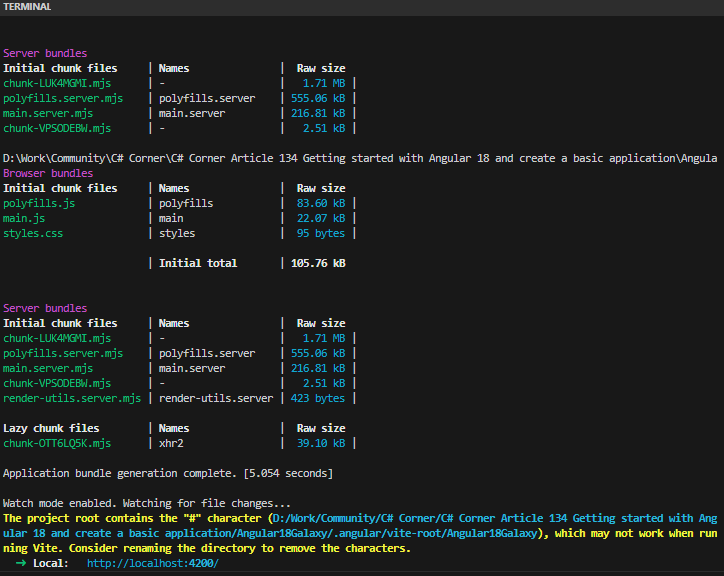Click the 39.10 kB raw size value
Screen dimensions: 724x576
(x=321, y=443)
